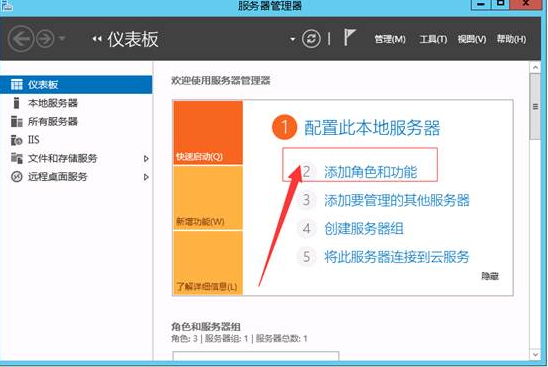Click 将此服务器连接到云服务 link
Screen dimensions: 548x367
pyautogui.click(x=397, y=257)
